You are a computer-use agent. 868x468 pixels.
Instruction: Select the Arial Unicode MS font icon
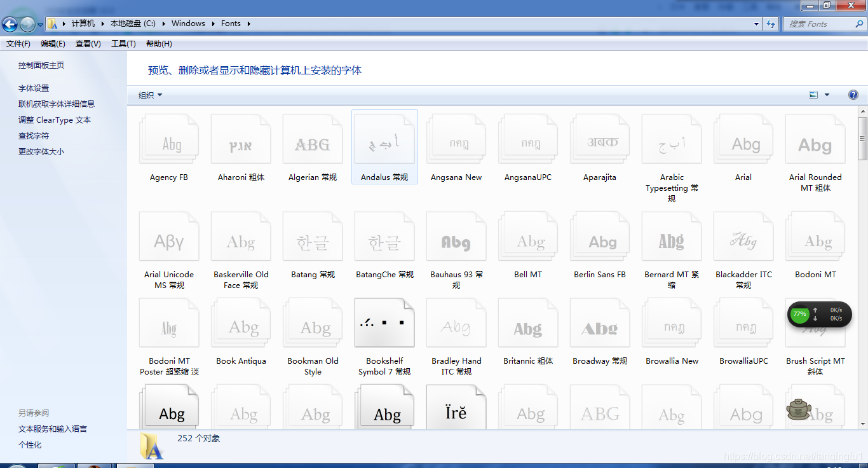[x=169, y=237]
